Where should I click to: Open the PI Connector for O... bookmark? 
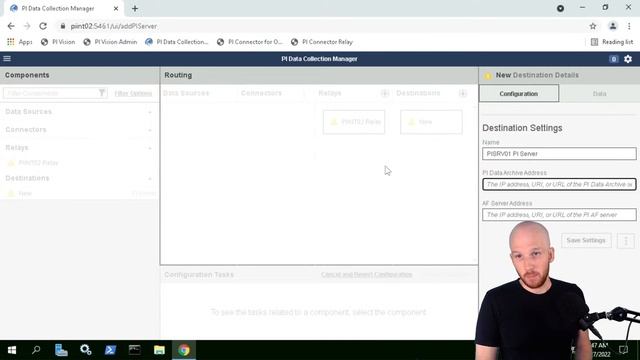[x=249, y=42]
